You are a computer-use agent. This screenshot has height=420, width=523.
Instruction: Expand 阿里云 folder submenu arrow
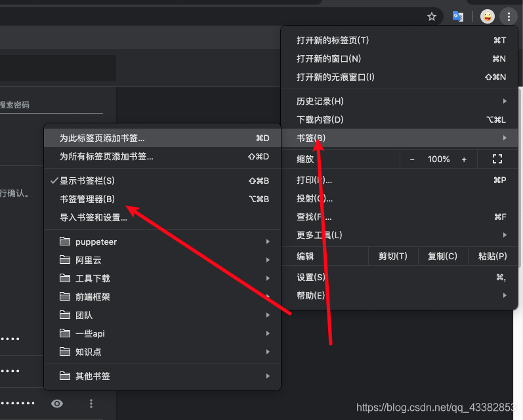click(x=268, y=259)
